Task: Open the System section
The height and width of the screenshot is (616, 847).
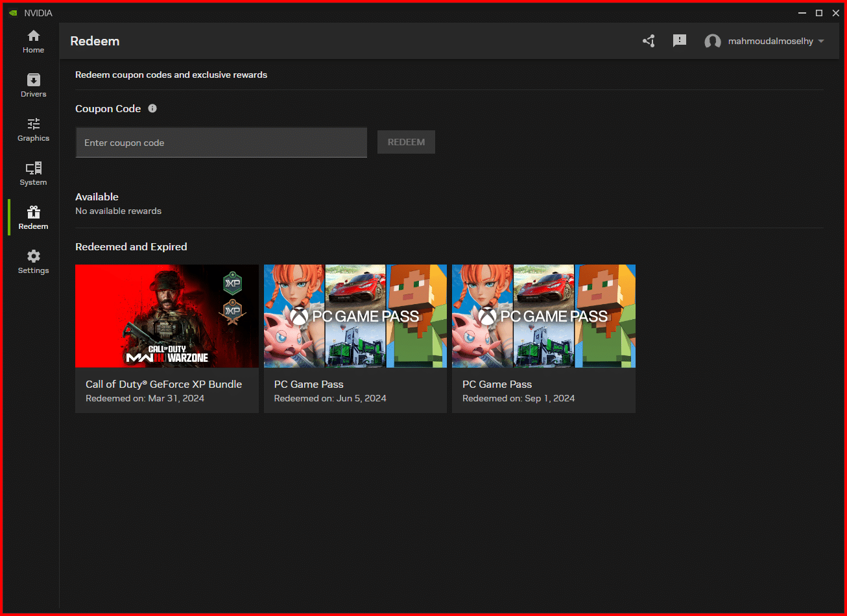Action: (x=33, y=174)
